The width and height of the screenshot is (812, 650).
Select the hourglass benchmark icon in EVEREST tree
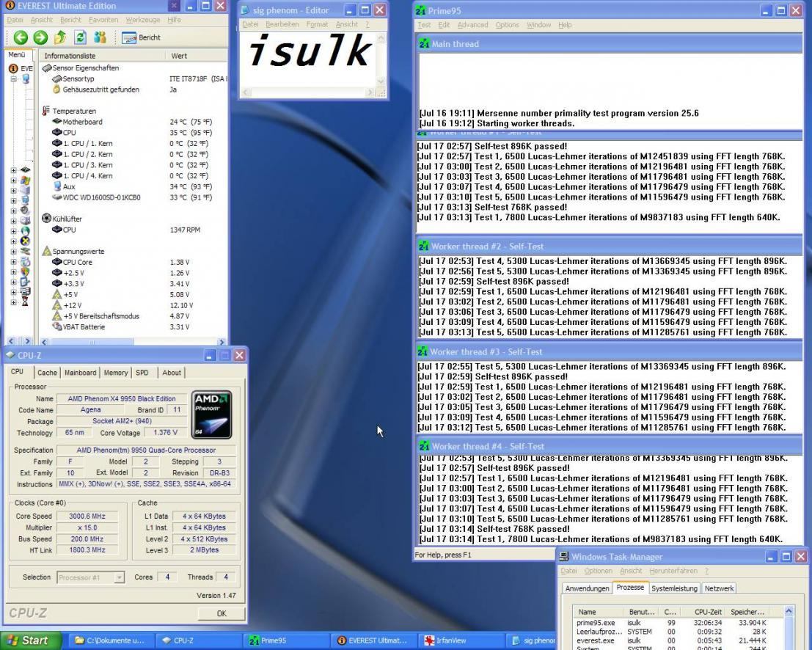(x=25, y=302)
